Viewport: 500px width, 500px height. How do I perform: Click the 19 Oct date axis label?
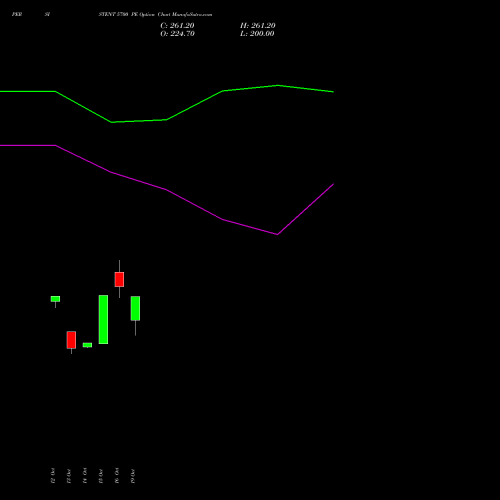[x=133, y=476]
